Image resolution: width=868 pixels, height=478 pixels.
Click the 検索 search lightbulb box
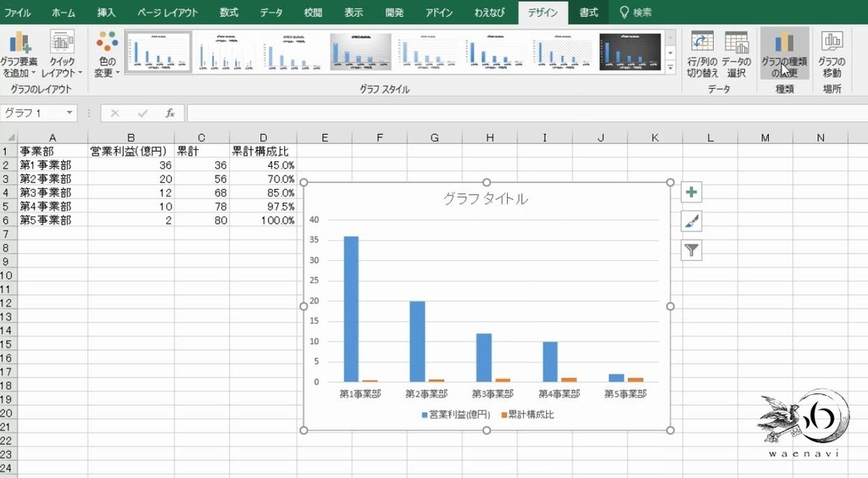point(636,12)
